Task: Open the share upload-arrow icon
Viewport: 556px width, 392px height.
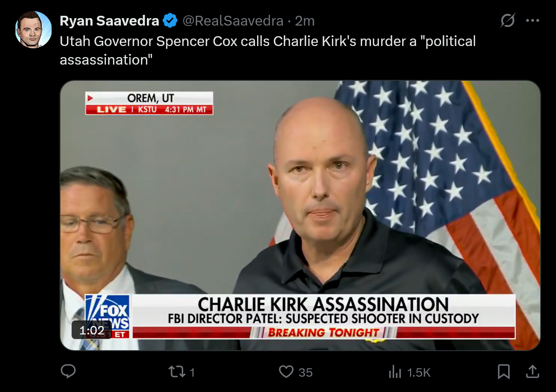Action: 533,372
